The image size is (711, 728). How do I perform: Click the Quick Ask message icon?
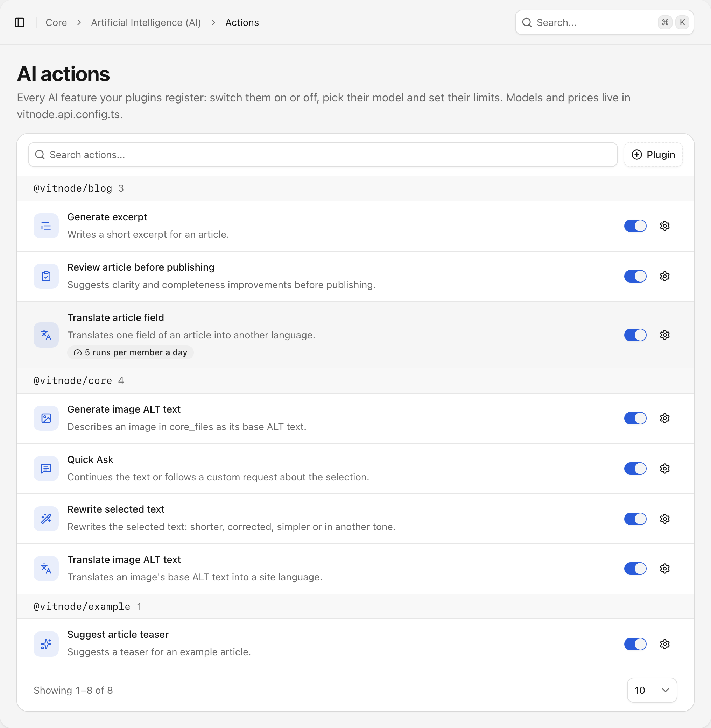click(x=46, y=468)
